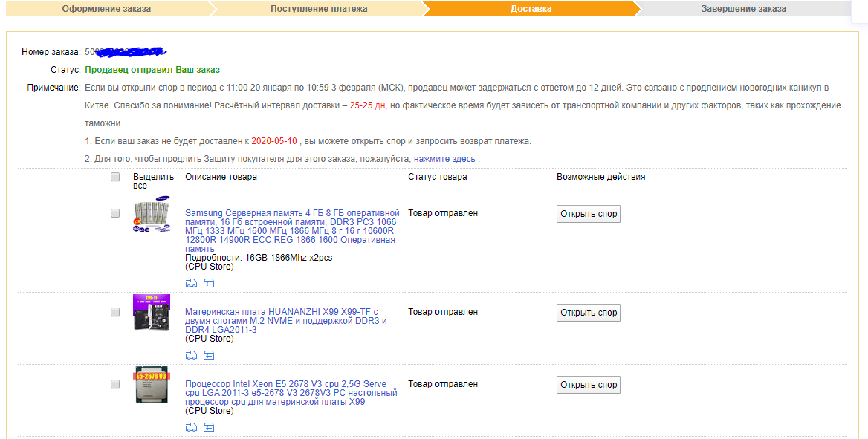Click delivery truck icon under Xeon processor item
This screenshot has height=439, width=868.
(191, 427)
